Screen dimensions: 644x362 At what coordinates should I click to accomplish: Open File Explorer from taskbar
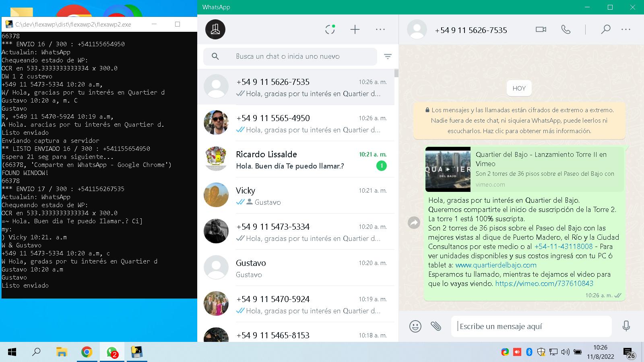coord(61,352)
